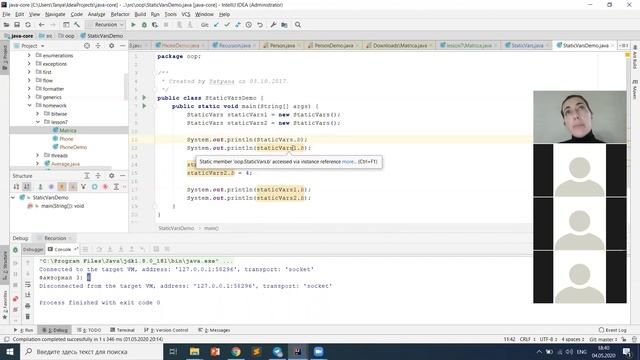
Task: Click the locate target icon in Project panel
Action: [x=87, y=46]
